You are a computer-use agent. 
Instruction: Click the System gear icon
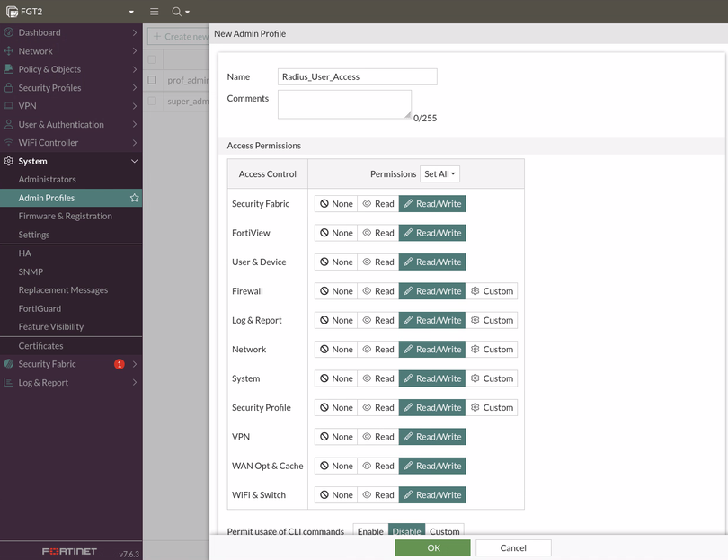pos(8,161)
